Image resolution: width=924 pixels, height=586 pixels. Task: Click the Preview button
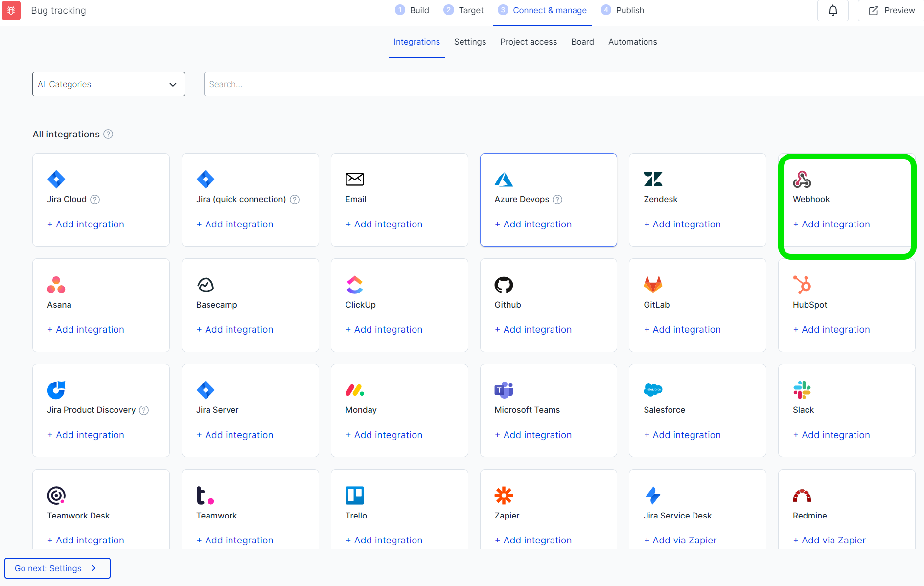point(891,10)
